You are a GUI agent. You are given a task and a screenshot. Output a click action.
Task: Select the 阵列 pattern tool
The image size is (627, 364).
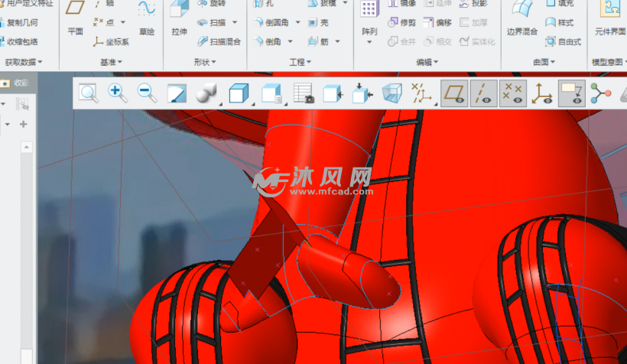click(369, 18)
